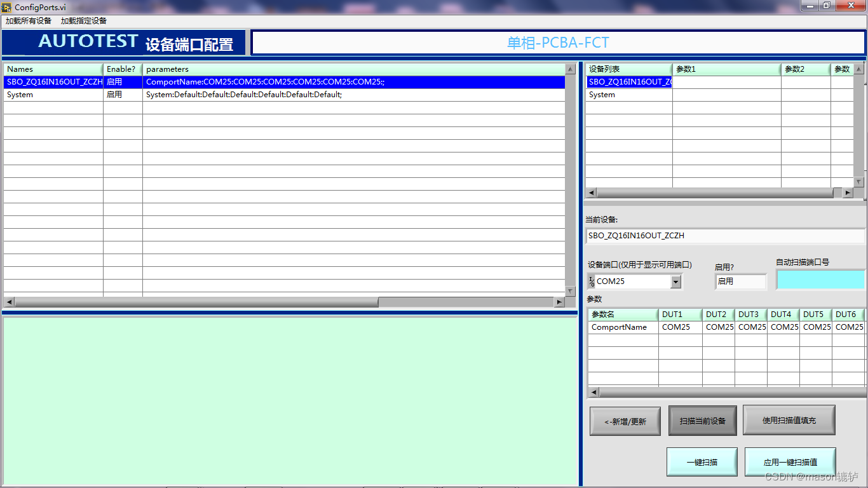The image size is (868, 488).
Task: Click the System:Default parameters cell
Action: pyautogui.click(x=354, y=95)
